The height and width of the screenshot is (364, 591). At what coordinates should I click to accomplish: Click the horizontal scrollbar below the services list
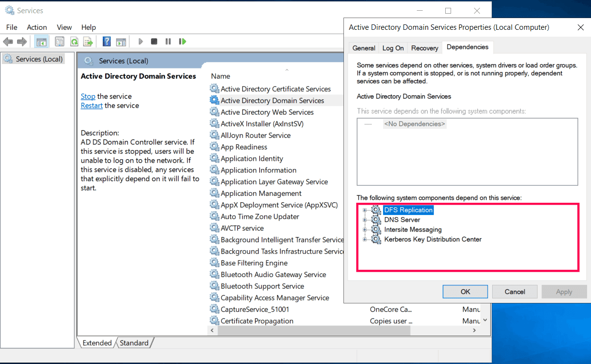(x=313, y=330)
